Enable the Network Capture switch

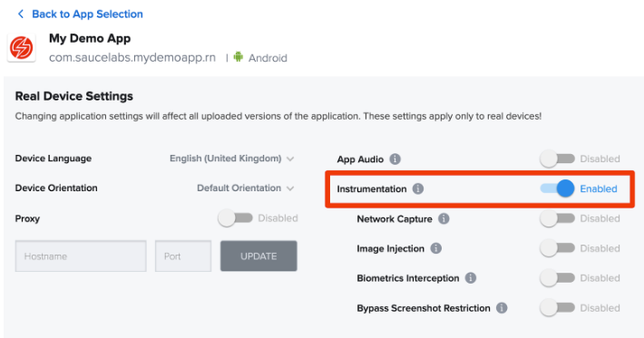557,218
